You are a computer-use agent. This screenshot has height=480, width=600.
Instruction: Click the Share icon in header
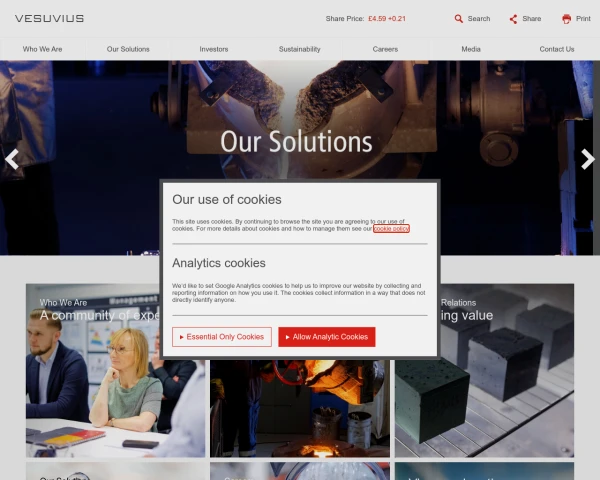coord(513,19)
